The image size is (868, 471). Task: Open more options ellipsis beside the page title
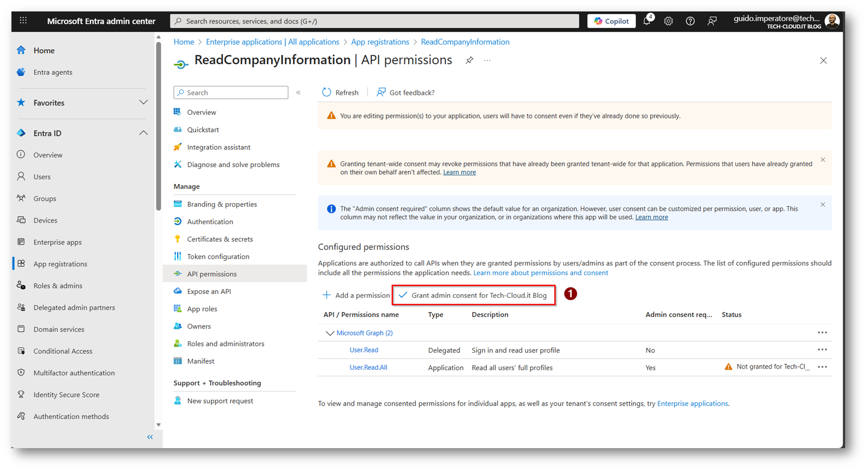(487, 60)
